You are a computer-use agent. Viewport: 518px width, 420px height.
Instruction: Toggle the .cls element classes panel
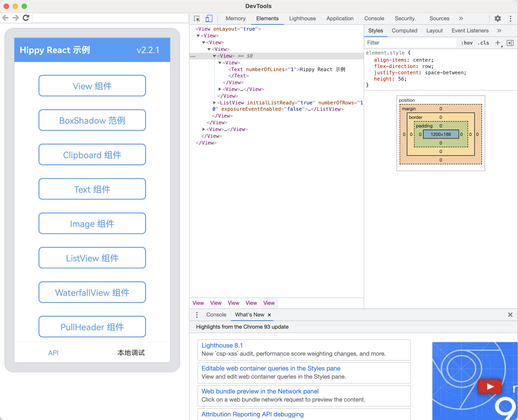(x=483, y=43)
